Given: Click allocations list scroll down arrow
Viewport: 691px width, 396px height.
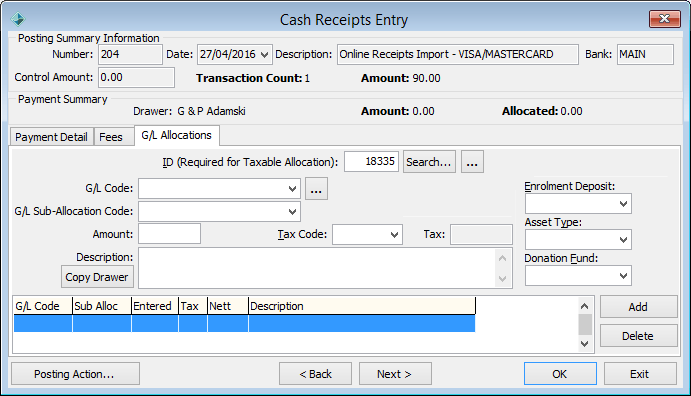Looking at the screenshot, I should (x=584, y=344).
